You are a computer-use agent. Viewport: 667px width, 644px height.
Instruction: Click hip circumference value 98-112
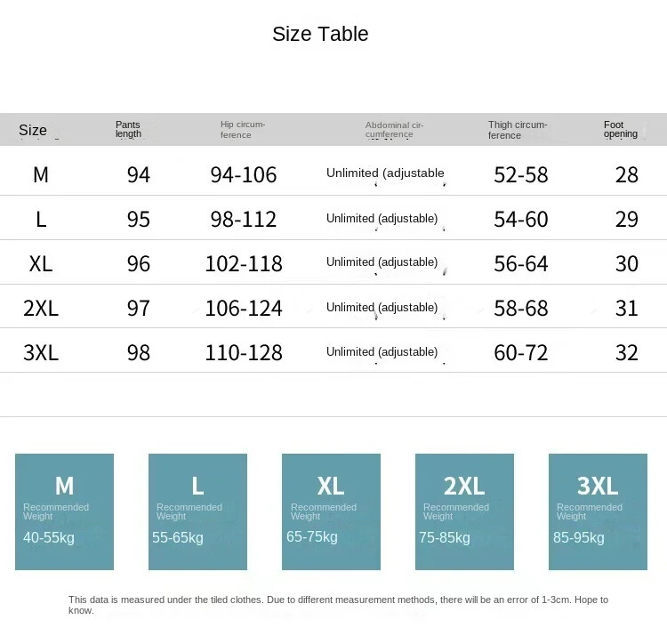pos(244,219)
